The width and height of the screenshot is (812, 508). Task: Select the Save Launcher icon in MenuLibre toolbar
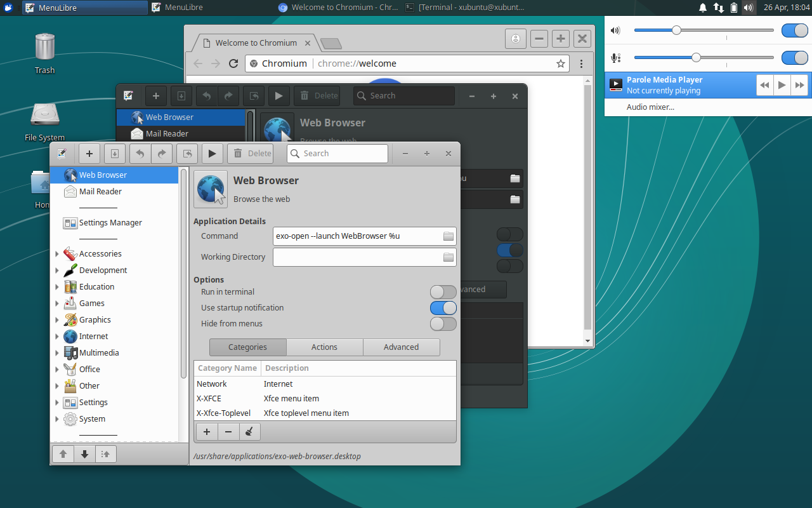click(x=115, y=153)
